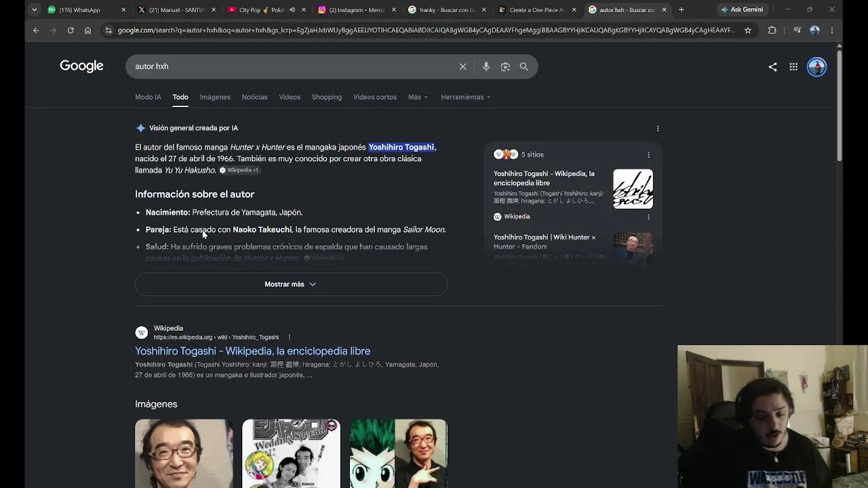
Task: Open options for the Wikipedia source card
Action: (x=648, y=217)
